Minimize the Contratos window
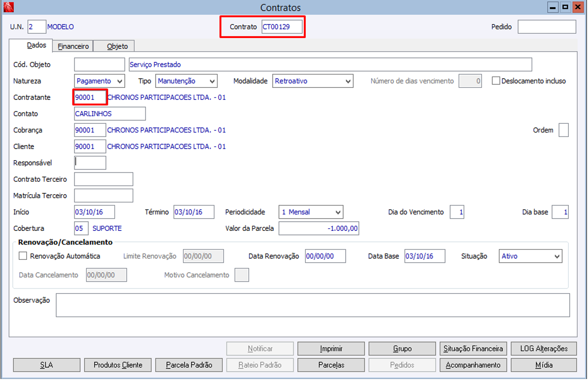Image resolution: width=588 pixels, height=380 pixels. [x=553, y=7]
